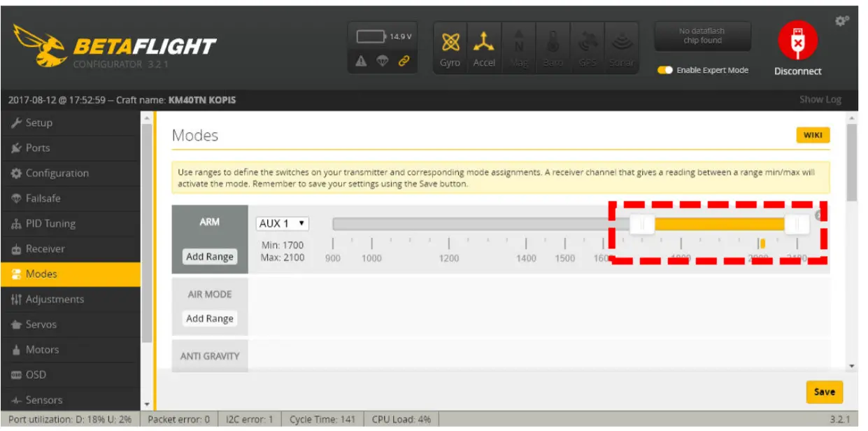Click the main content scrollbar down arrow
This screenshot has width=868, height=431.
tap(851, 366)
